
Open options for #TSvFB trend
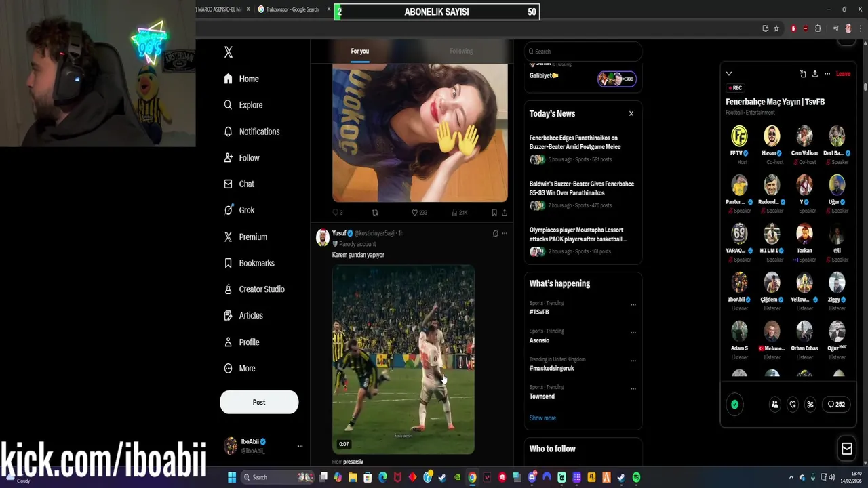633,304
